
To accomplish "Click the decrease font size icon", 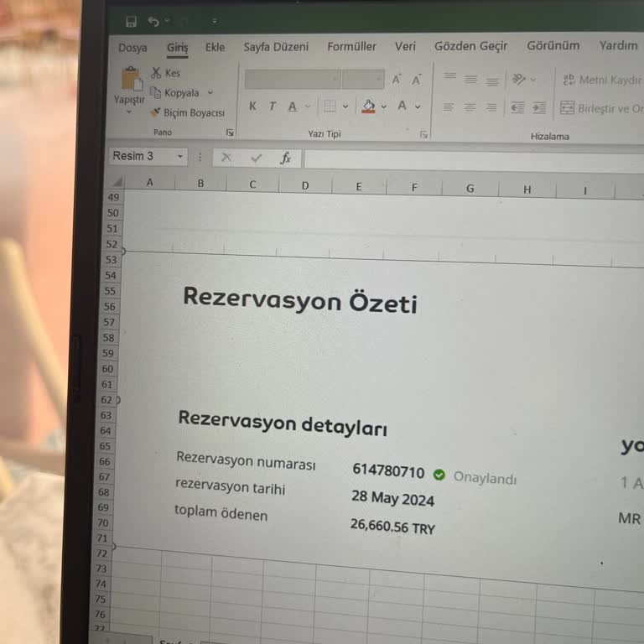I will point(417,80).
